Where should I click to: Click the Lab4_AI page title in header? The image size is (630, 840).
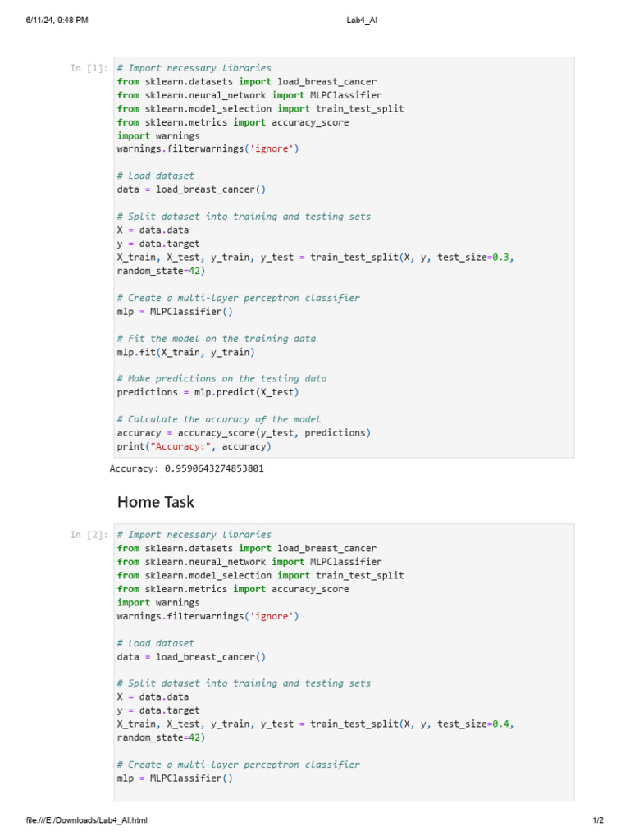pos(363,21)
